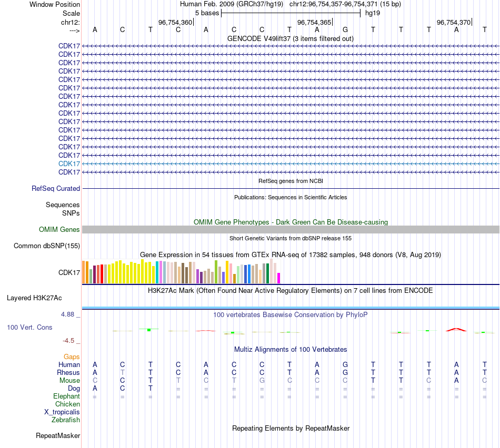Click the Layered H3K27Ac label

34,298
